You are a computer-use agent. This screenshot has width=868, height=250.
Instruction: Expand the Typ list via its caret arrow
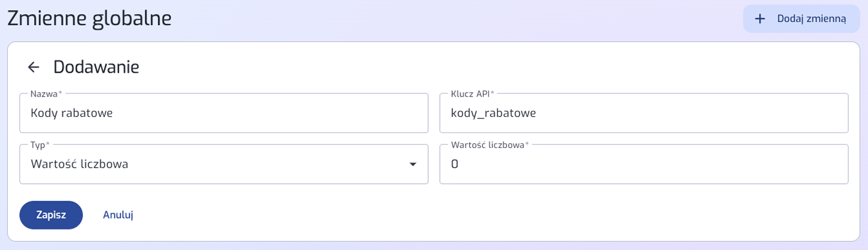coord(413,165)
